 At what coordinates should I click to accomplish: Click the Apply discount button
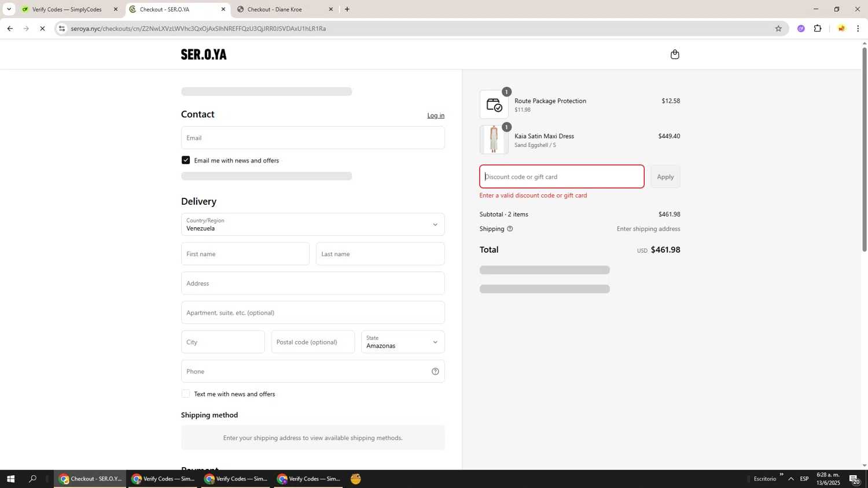pos(665,176)
